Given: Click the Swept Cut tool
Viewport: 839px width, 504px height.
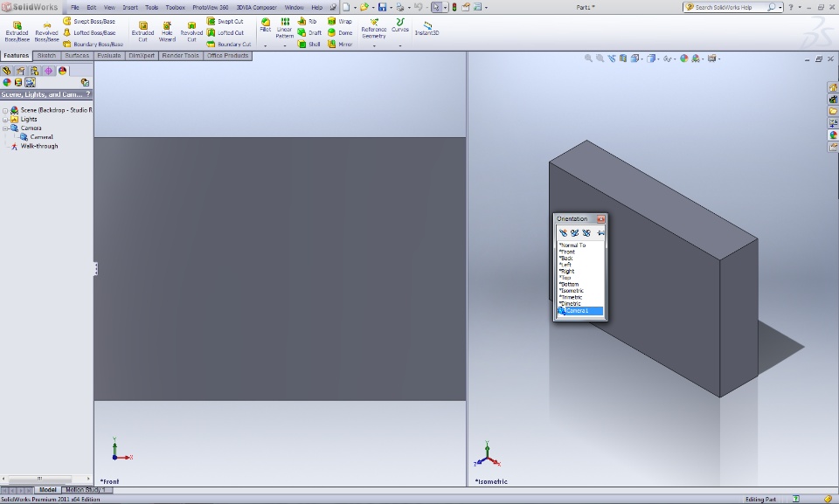Looking at the screenshot, I should click(225, 22).
